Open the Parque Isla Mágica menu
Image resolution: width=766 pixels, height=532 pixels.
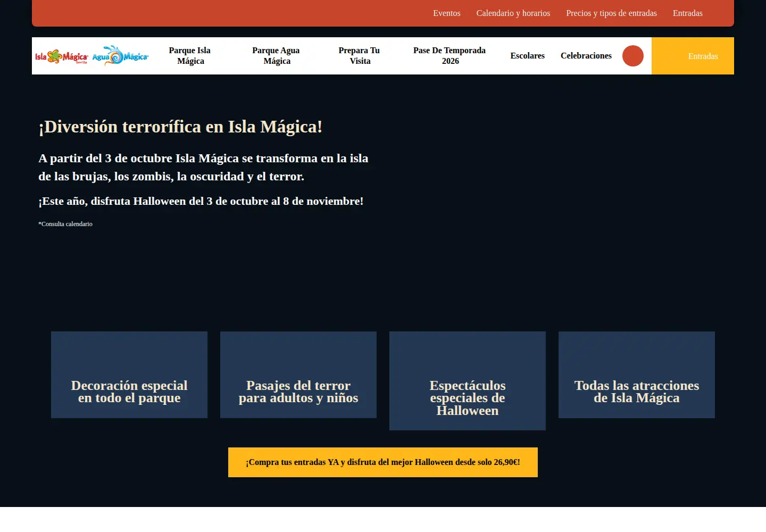point(190,56)
